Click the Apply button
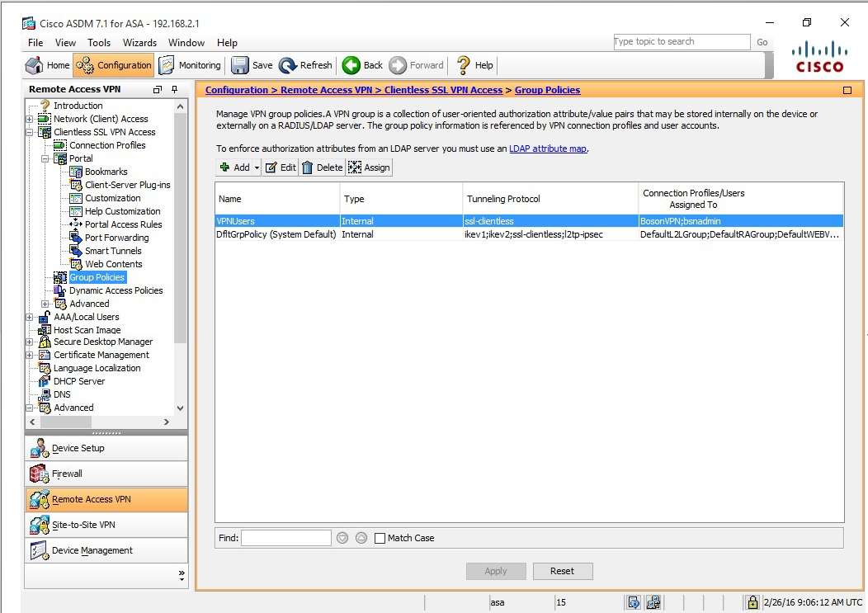This screenshot has width=868, height=613. pyautogui.click(x=495, y=571)
